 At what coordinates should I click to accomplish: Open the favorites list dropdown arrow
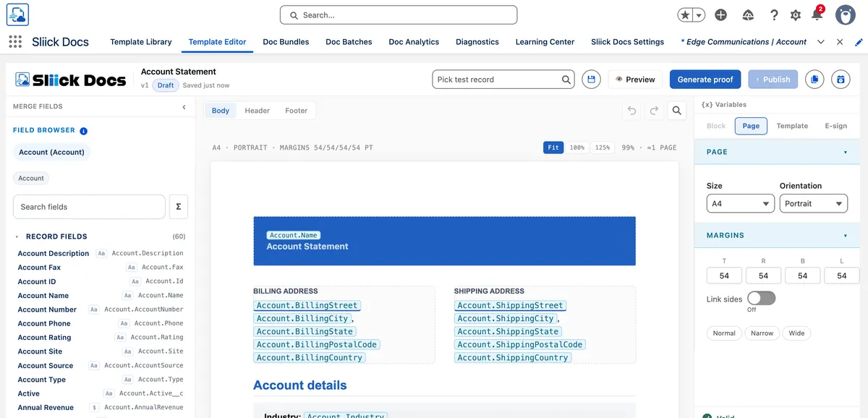point(699,14)
